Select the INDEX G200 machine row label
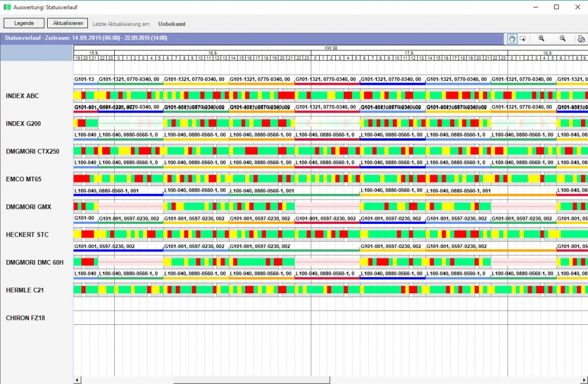Screen dimensions: 588x384 pos(23,123)
